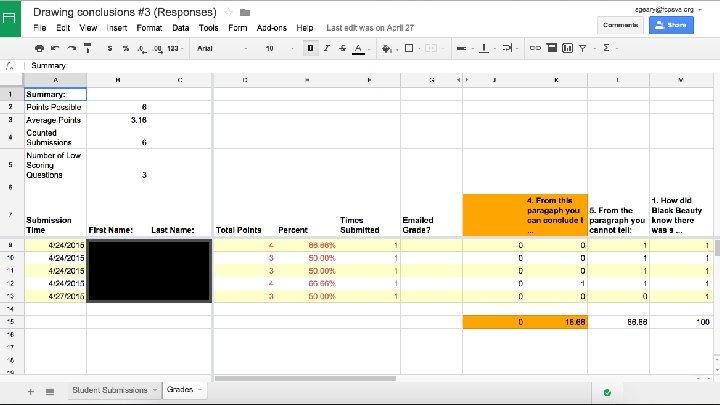Open text wrapping dropdown
This screenshot has height=405, width=720.
click(509, 48)
